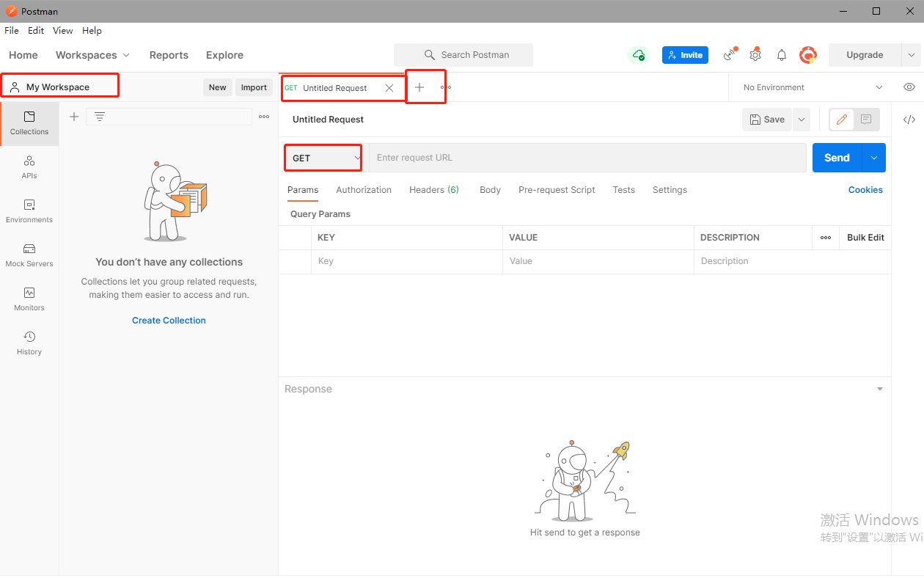The image size is (924, 578).
Task: Click the filter icon in collections search
Action: coord(100,117)
